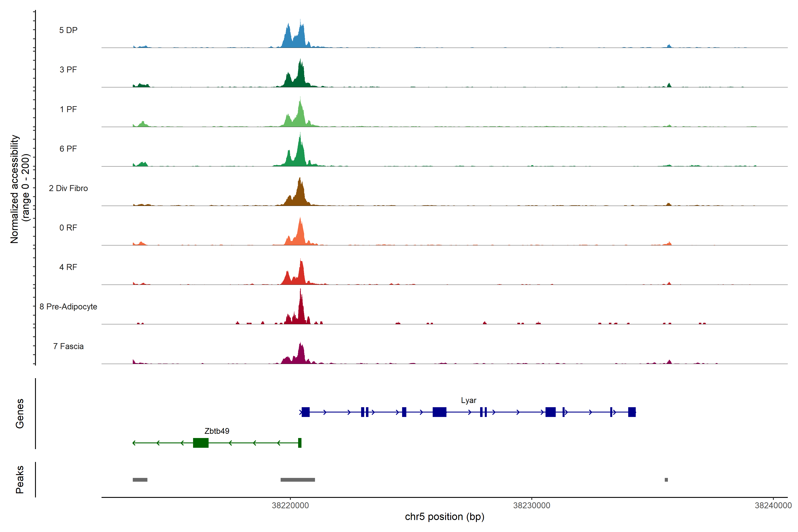Click the Lyar gene name

pos(469,400)
